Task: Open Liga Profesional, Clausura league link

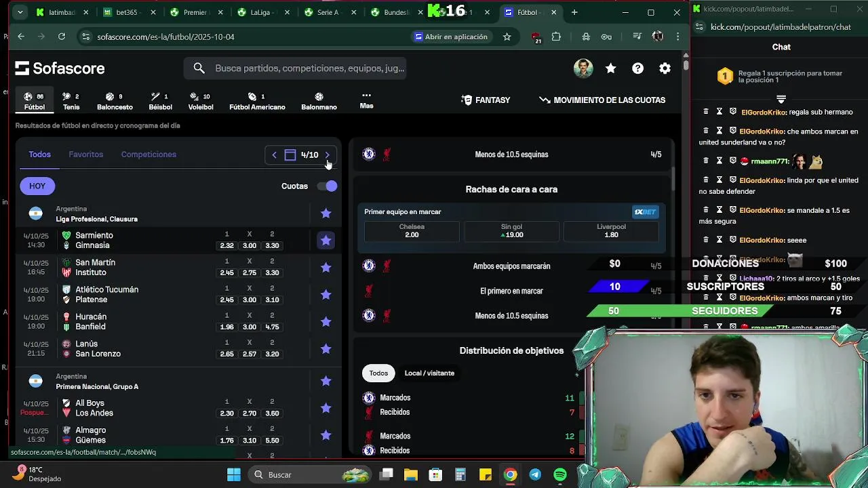Action: [x=96, y=219]
